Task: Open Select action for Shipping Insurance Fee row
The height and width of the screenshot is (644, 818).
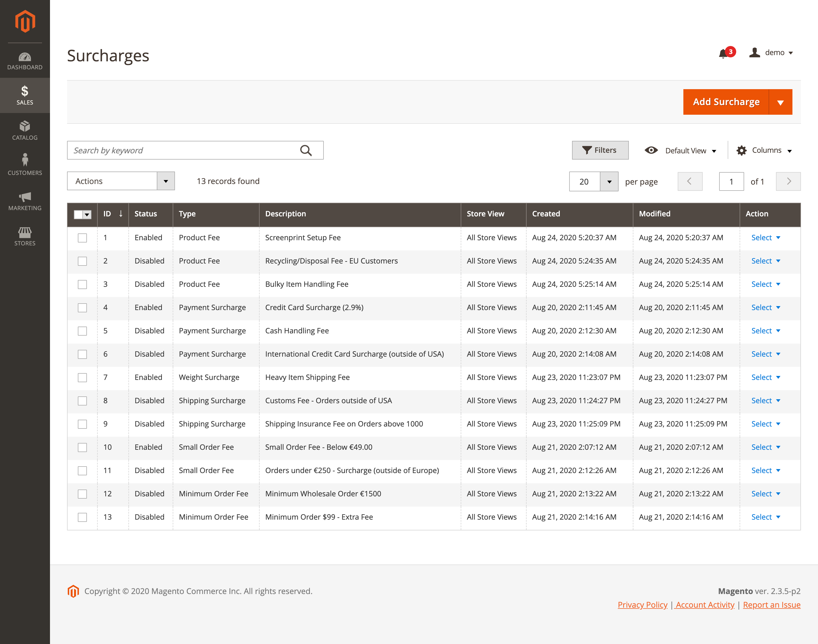Action: pos(765,424)
